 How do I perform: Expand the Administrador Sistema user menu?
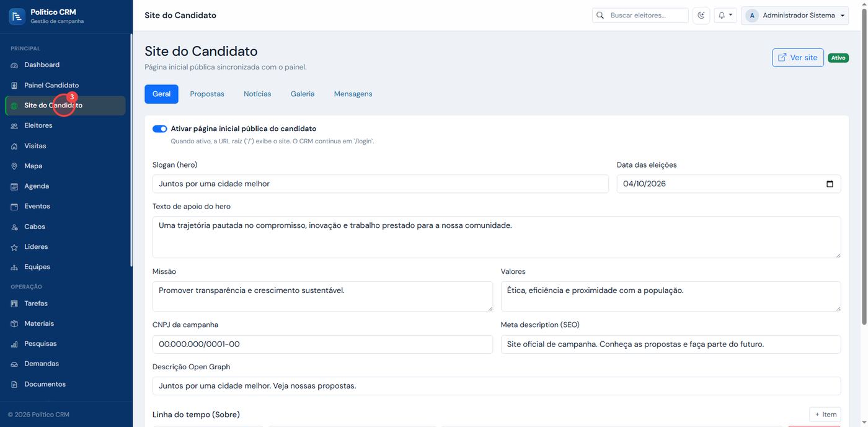coord(795,16)
